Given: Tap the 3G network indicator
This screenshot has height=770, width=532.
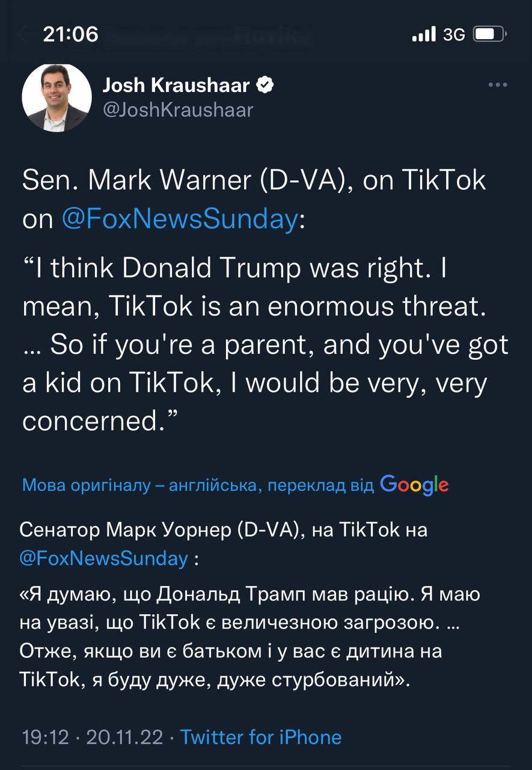Looking at the screenshot, I should [x=454, y=35].
